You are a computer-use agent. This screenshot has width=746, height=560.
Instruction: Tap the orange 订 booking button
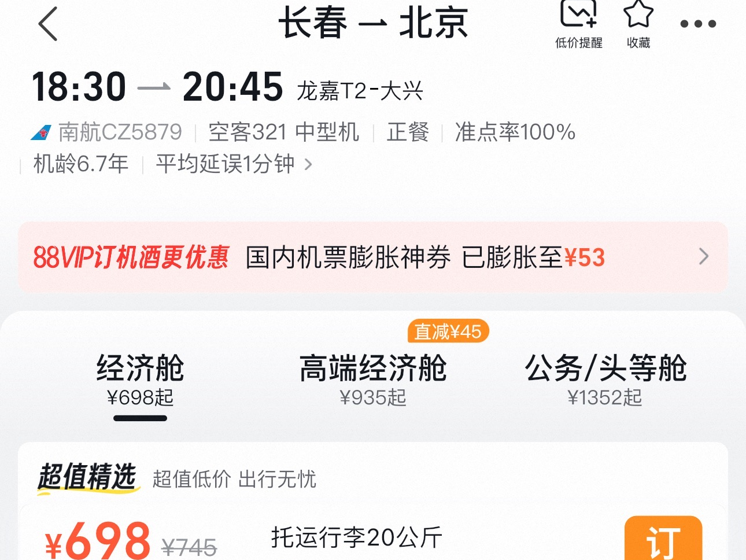click(663, 539)
